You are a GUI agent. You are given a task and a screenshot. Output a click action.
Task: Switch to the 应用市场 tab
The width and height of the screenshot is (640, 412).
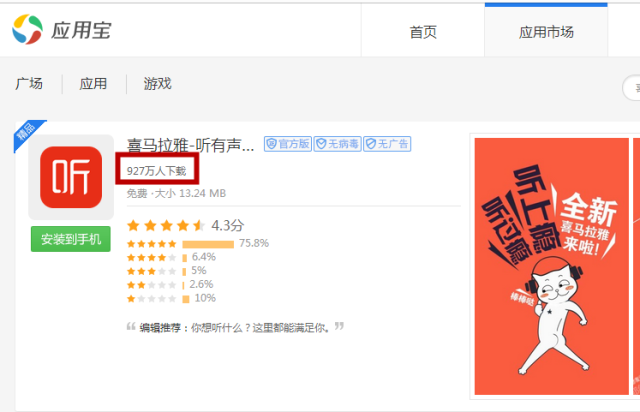[546, 32]
